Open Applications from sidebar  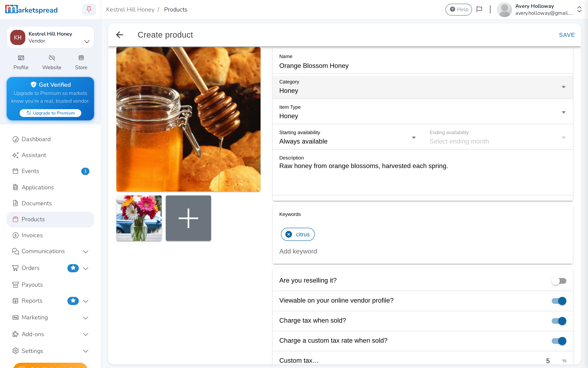click(50, 187)
